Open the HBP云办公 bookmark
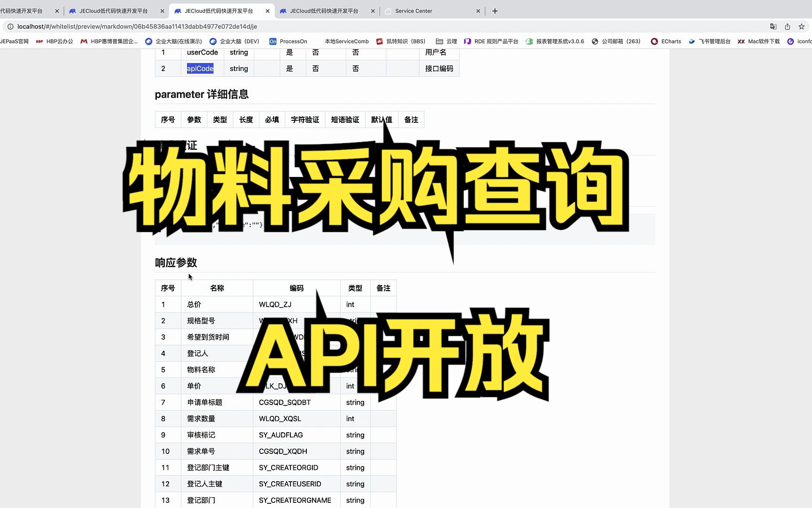Image resolution: width=812 pixels, height=508 pixels. coord(55,41)
